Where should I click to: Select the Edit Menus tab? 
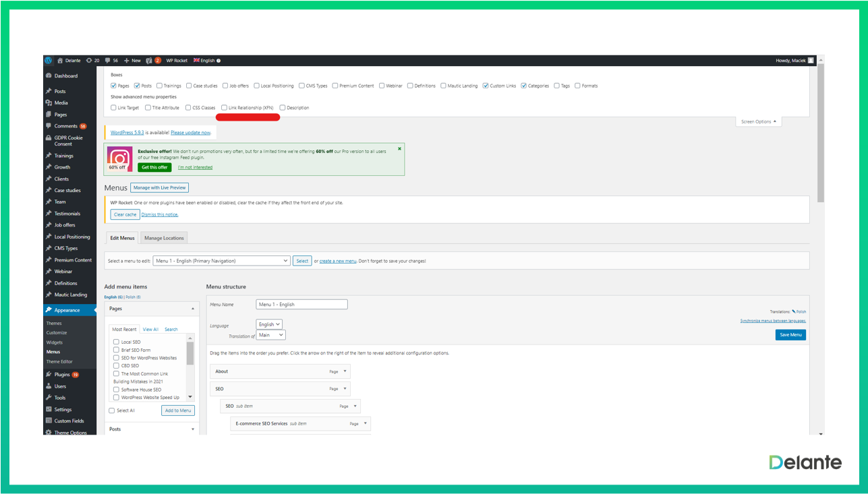click(122, 238)
